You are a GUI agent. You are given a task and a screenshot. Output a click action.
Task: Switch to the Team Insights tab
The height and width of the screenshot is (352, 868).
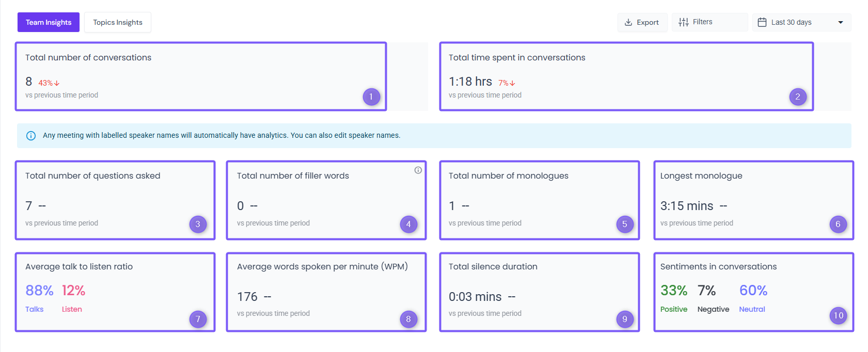49,22
